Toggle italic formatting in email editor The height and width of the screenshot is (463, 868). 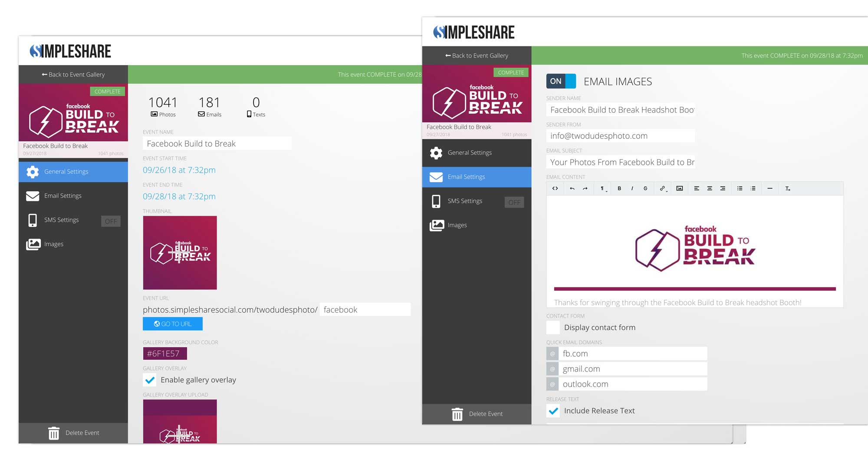point(632,188)
